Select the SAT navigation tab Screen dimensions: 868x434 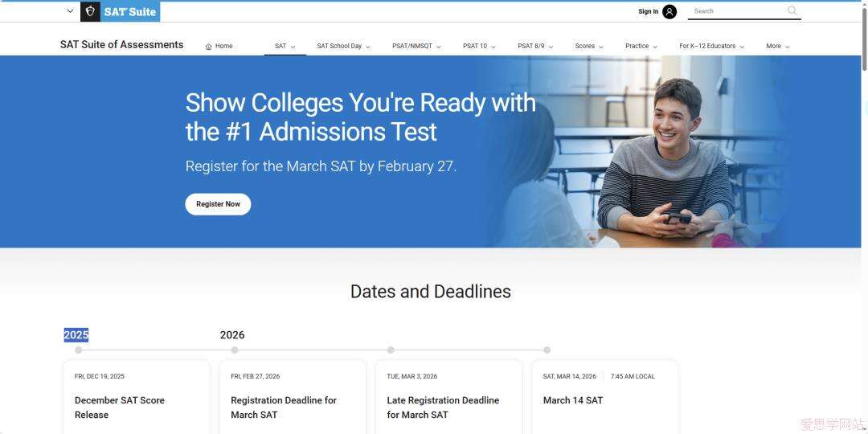coord(285,47)
